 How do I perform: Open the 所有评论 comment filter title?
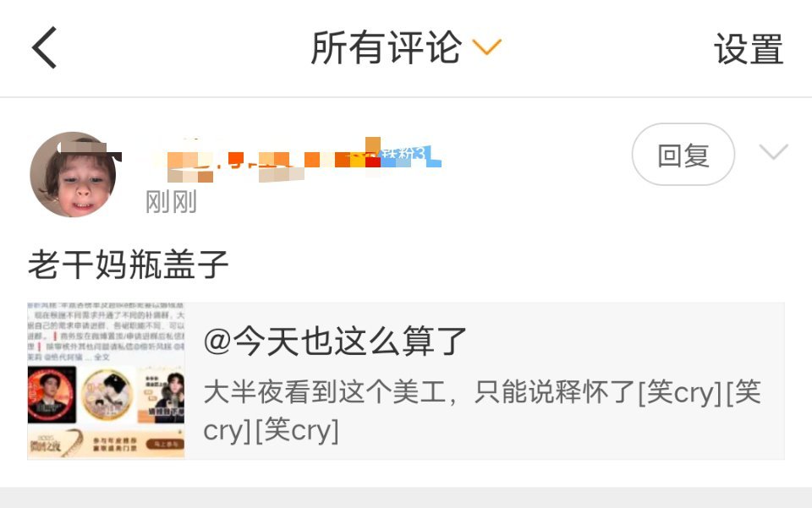point(386,47)
